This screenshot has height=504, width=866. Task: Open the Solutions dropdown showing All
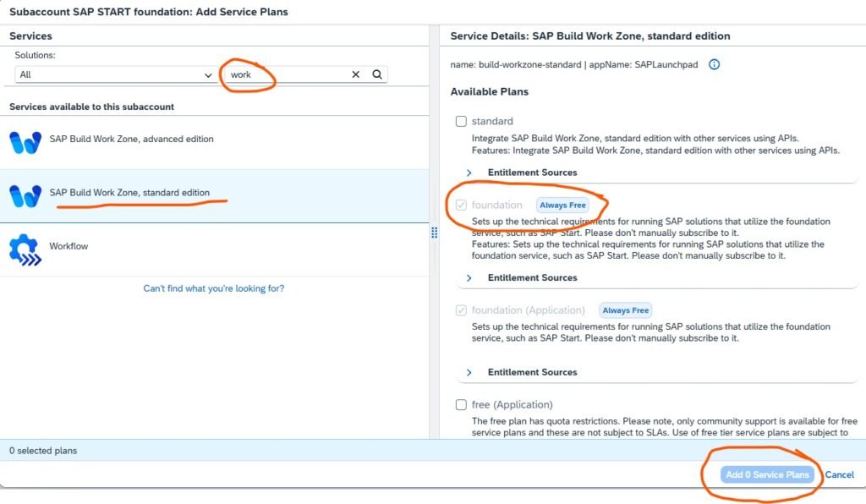pos(115,74)
